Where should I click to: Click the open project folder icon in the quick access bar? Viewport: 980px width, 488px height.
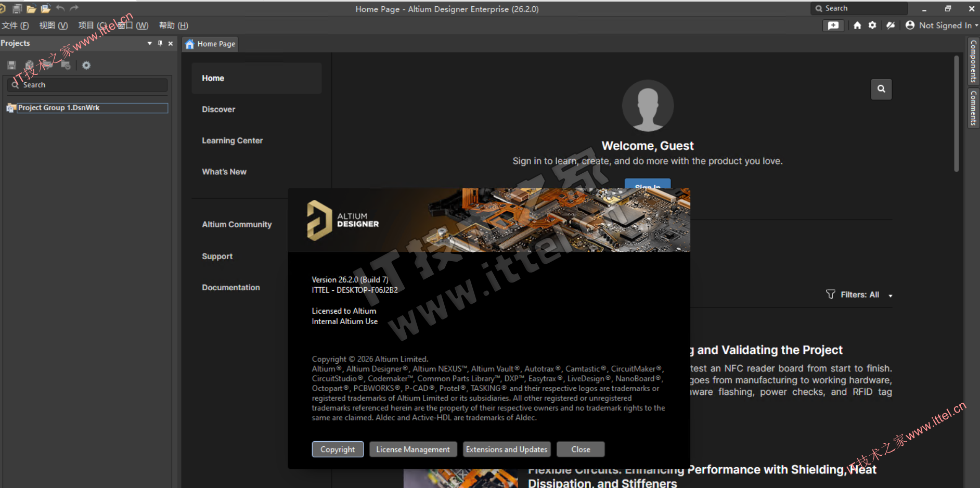click(46, 9)
